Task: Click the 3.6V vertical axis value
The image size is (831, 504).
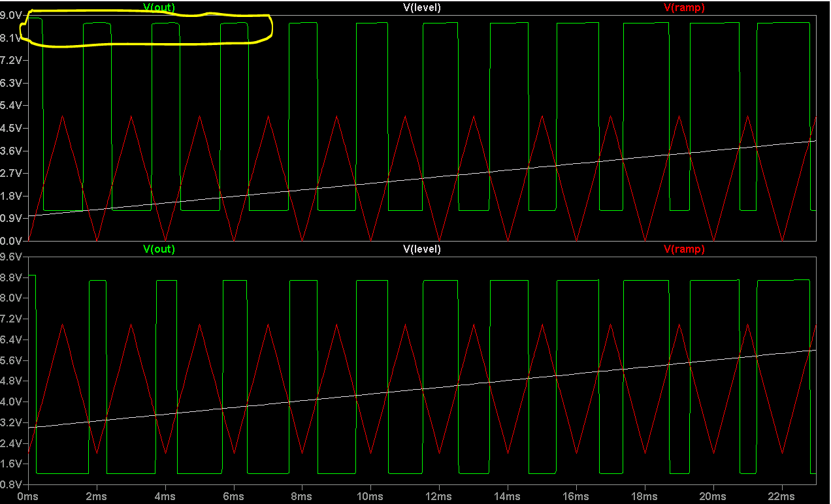Action: pos(11,151)
